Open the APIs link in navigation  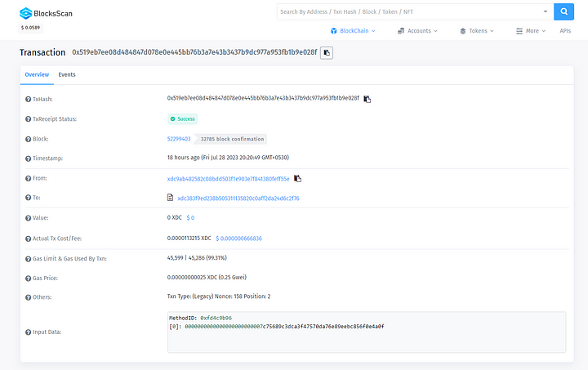tap(565, 31)
